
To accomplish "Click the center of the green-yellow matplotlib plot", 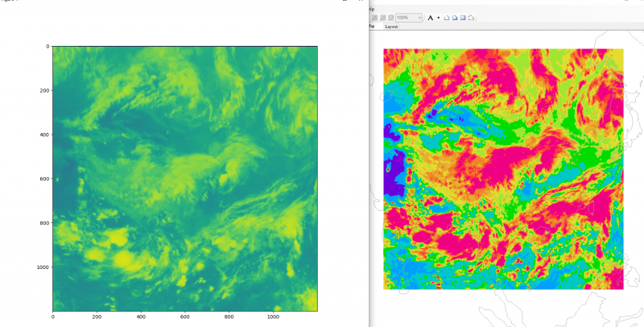I will tap(185, 178).
